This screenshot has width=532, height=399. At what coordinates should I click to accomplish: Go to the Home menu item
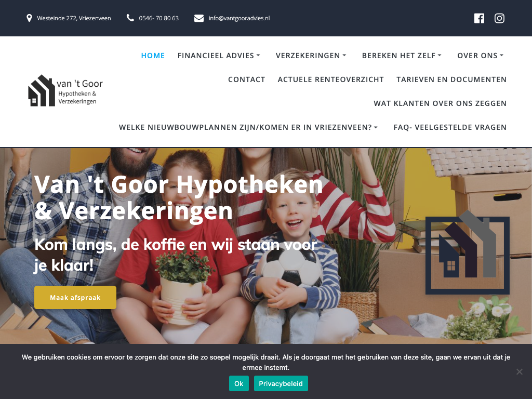pyautogui.click(x=153, y=56)
